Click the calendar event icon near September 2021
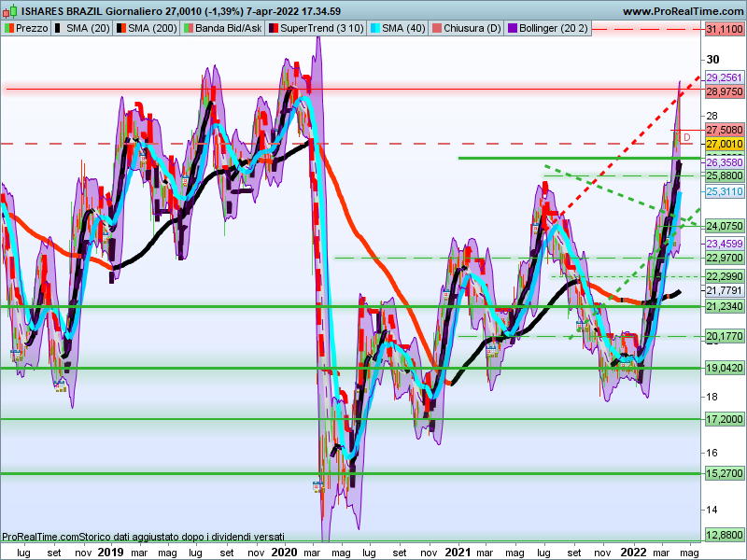Viewport: 747px width, 560px height. [x=581, y=326]
